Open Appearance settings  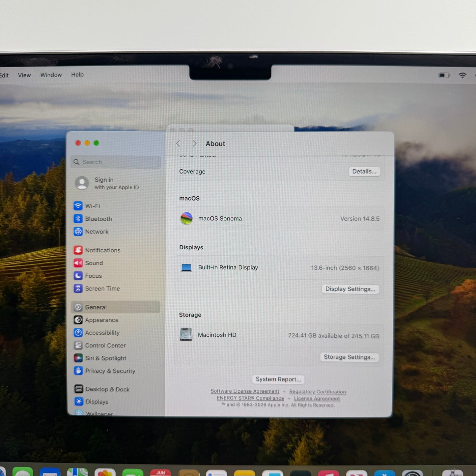[96, 320]
